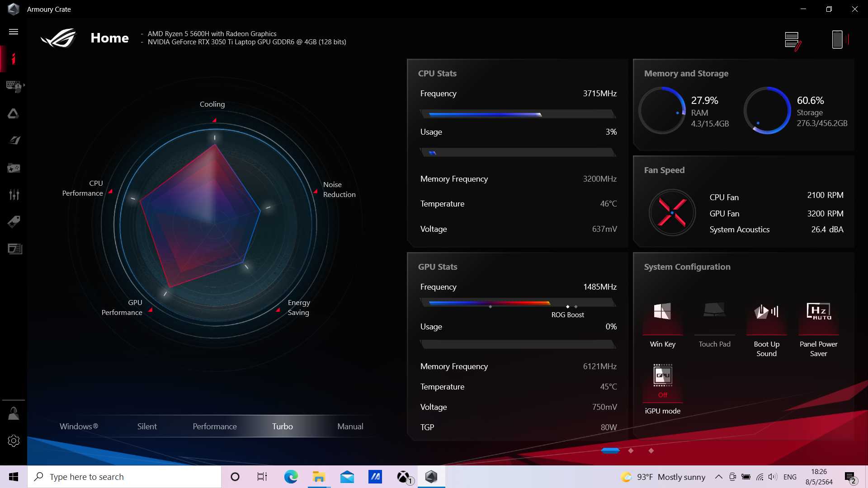Open File Explorer from taskbar
Viewport: 868px width, 488px height.
point(319,477)
